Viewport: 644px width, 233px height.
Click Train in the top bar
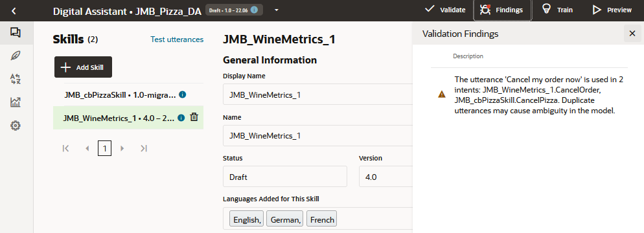click(x=557, y=10)
